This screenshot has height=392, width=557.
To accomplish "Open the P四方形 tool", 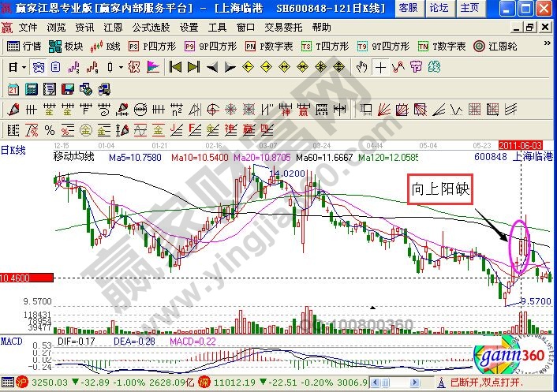I will click(145, 47).
